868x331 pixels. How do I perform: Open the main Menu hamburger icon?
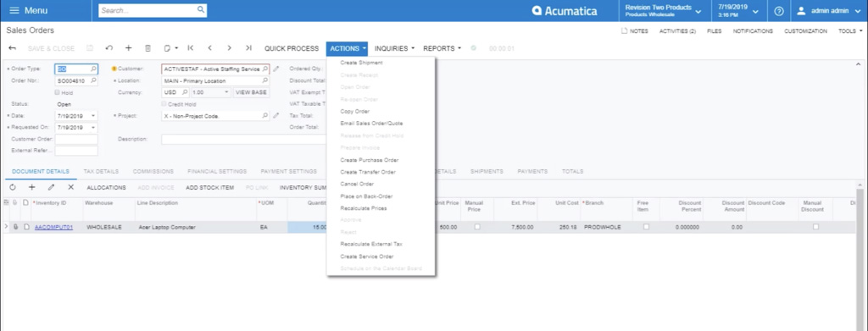click(x=14, y=10)
